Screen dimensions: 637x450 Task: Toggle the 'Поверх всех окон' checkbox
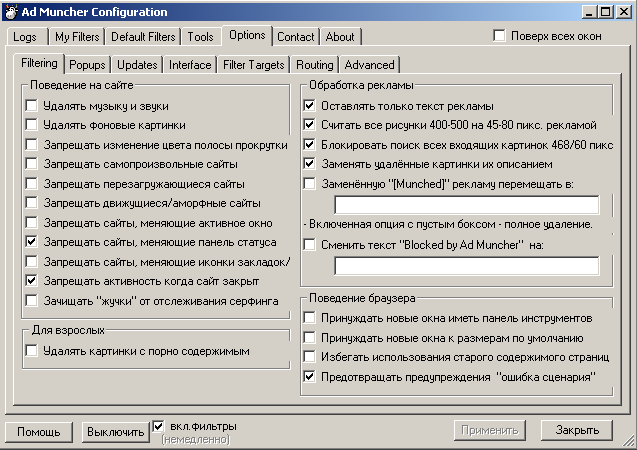(499, 36)
